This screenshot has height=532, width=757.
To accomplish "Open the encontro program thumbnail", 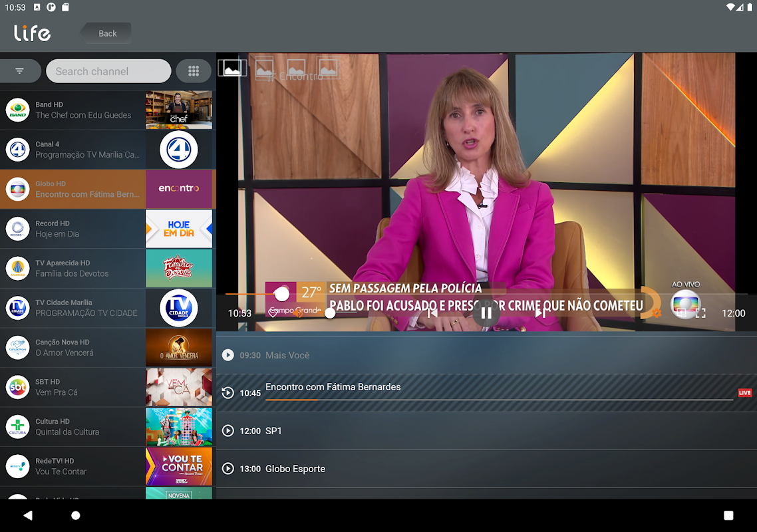I will pos(179,190).
